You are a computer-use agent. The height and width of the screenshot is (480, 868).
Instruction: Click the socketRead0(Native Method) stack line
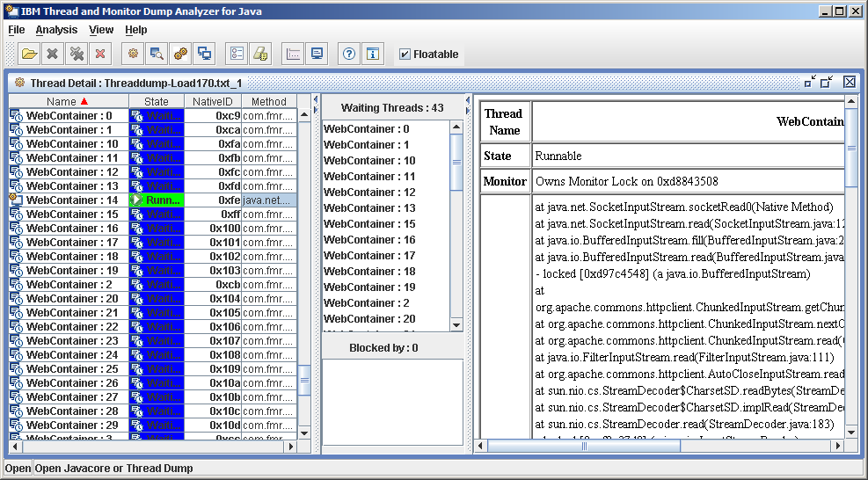(684, 207)
